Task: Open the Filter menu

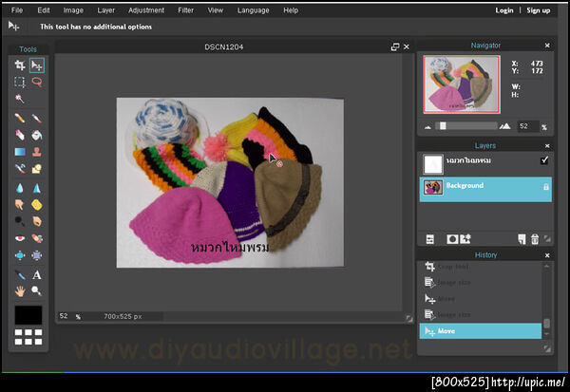Action: point(185,10)
